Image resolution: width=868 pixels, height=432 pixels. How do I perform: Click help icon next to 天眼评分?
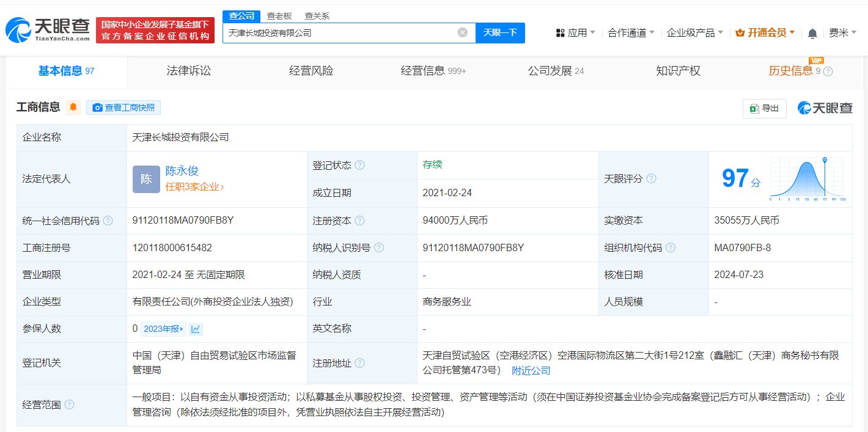tap(651, 178)
